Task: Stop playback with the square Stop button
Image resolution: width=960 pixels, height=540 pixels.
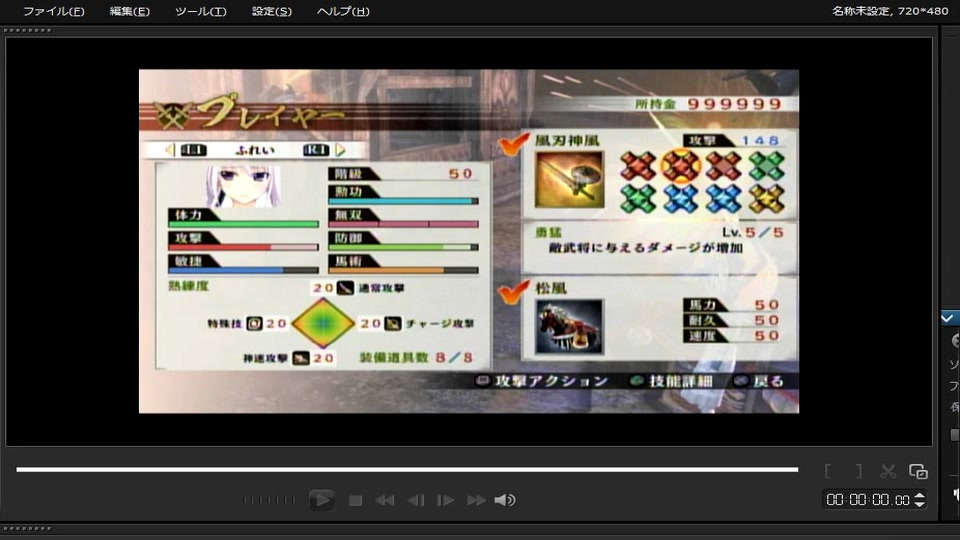Action: pos(355,501)
